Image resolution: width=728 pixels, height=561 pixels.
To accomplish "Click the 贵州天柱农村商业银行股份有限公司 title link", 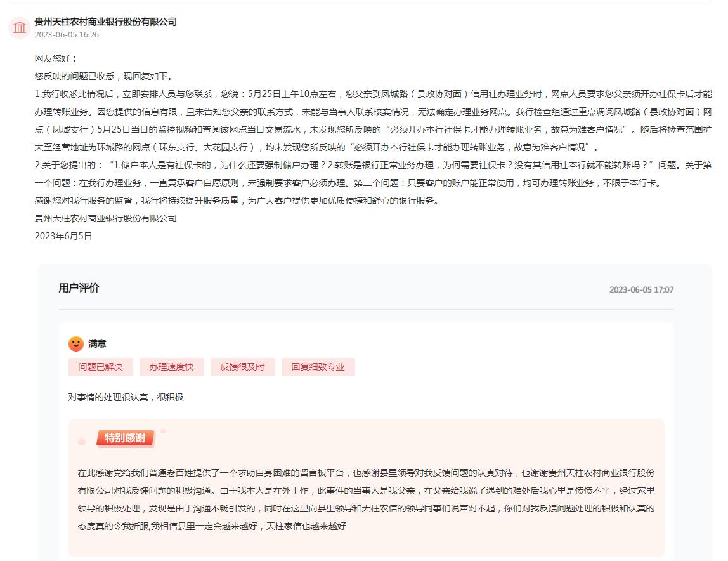I will coord(107,22).
